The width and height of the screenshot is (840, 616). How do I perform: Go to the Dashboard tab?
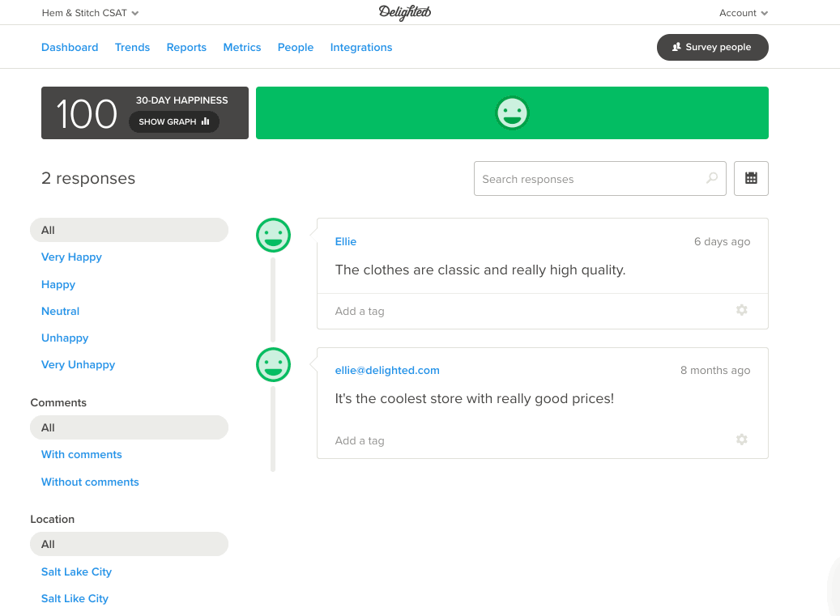[x=70, y=47]
